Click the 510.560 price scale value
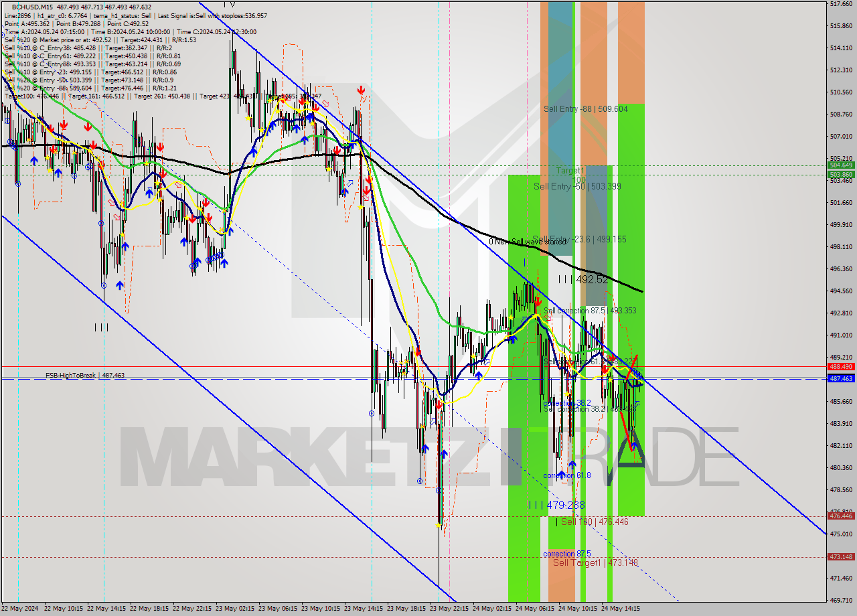 tap(841, 92)
